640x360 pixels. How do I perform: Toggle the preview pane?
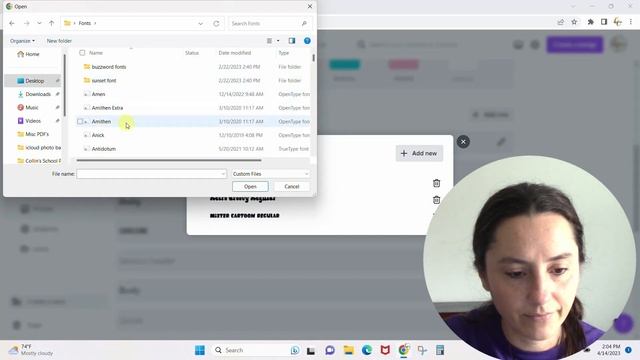[291, 41]
